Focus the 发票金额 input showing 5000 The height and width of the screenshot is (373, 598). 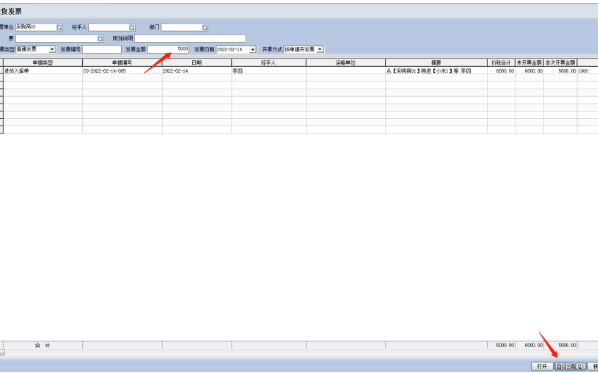pos(168,49)
